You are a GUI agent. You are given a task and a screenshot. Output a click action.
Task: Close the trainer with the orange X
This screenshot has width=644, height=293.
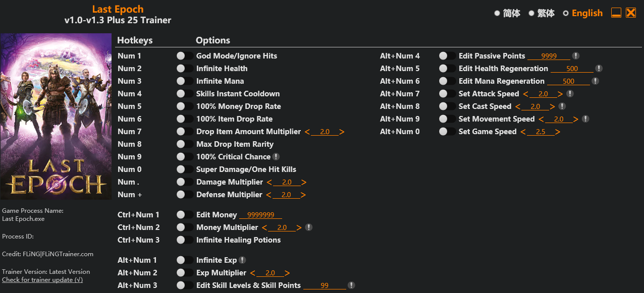pos(631,13)
